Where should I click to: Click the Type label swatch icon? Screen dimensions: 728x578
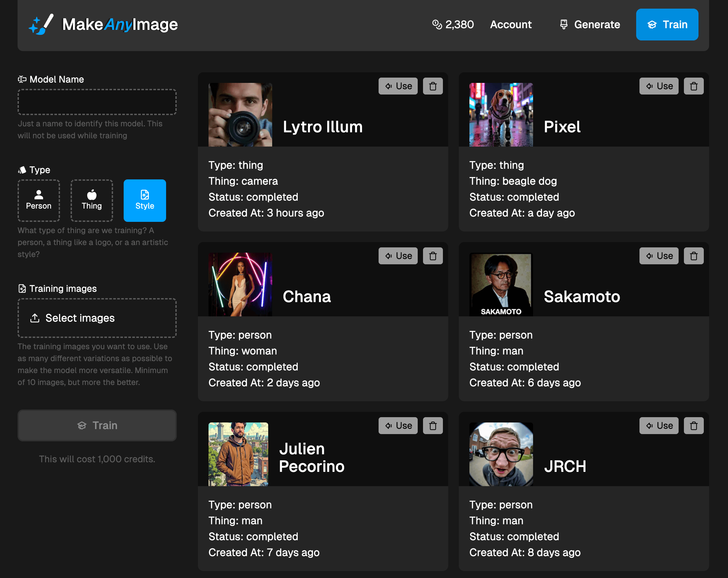[22, 169]
